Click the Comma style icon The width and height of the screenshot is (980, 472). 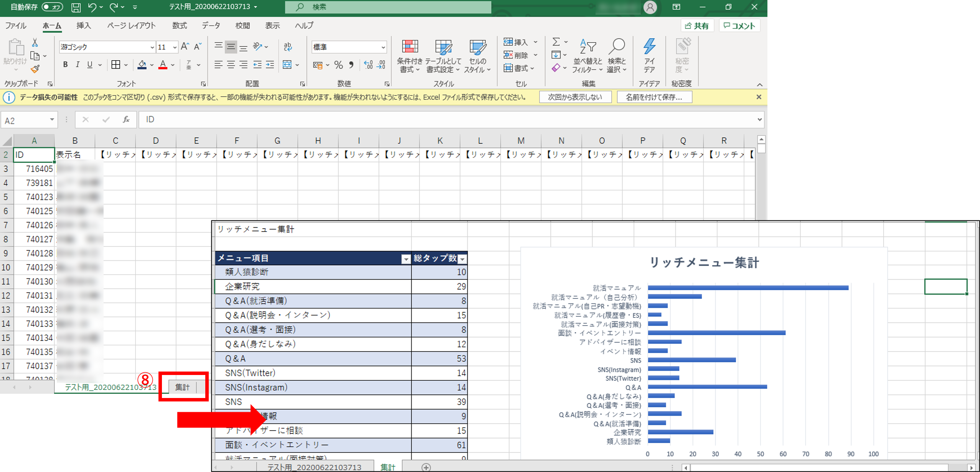point(351,64)
